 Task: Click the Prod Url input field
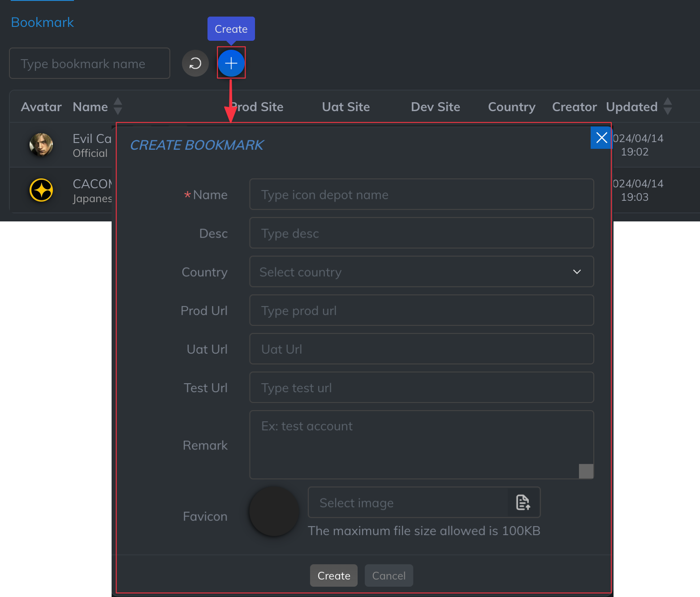421,310
